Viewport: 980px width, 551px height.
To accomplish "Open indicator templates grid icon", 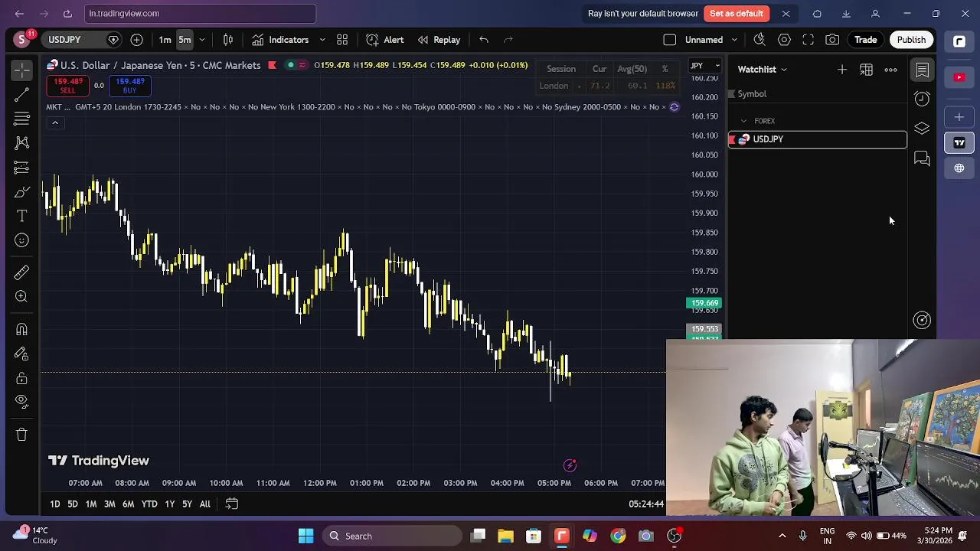I will 342,40.
